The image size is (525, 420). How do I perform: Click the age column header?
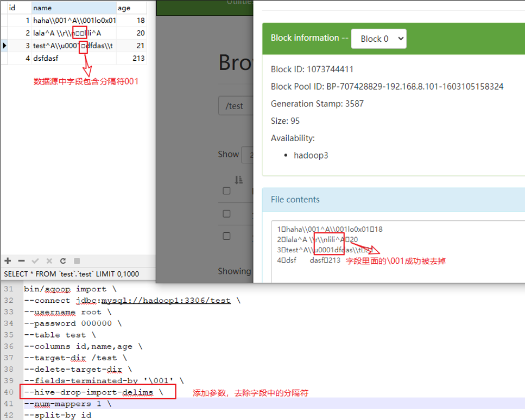click(131, 8)
